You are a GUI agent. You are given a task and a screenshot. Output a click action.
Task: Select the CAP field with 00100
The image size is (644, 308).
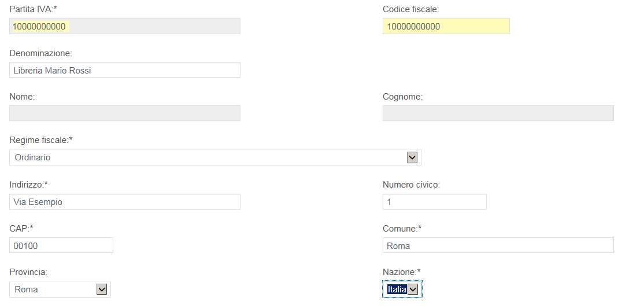pos(61,245)
